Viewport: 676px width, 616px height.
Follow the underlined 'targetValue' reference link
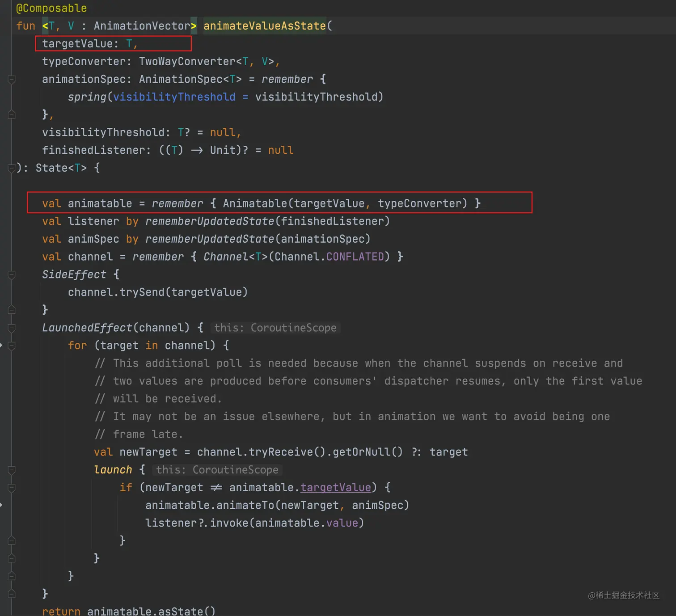coord(336,487)
